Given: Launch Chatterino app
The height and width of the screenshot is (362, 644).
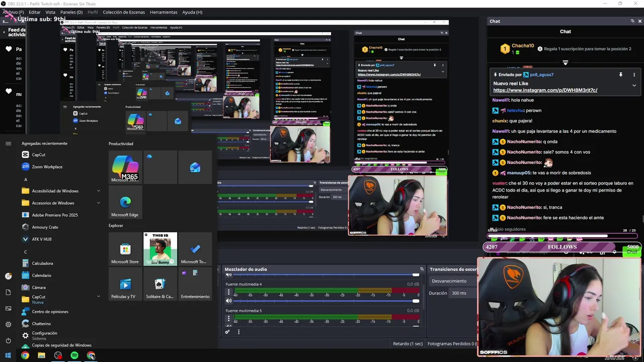Looking at the screenshot, I should [60, 324].
